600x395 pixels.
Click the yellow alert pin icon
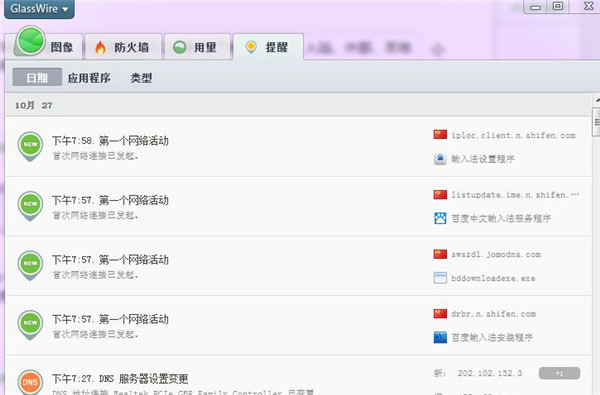pyautogui.click(x=251, y=47)
